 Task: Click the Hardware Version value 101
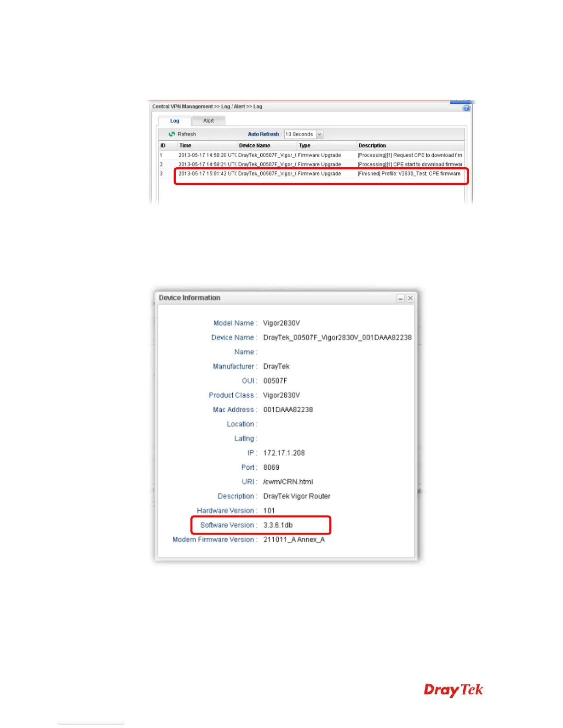point(269,511)
